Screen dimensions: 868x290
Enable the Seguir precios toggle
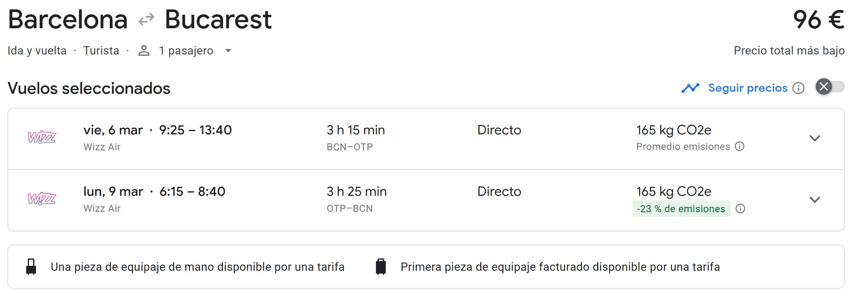click(830, 87)
